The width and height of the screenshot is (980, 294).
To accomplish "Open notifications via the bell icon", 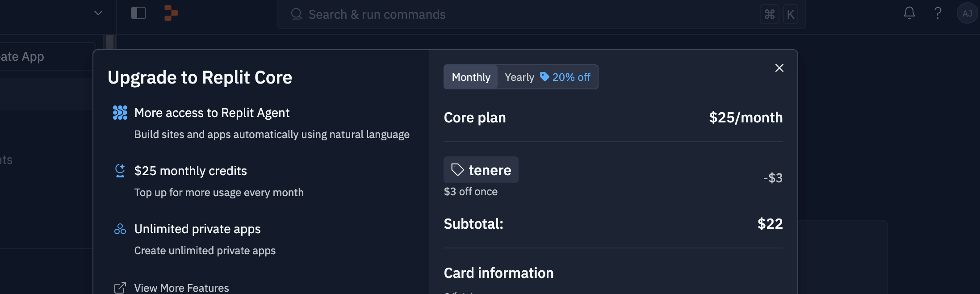I will tap(909, 13).
